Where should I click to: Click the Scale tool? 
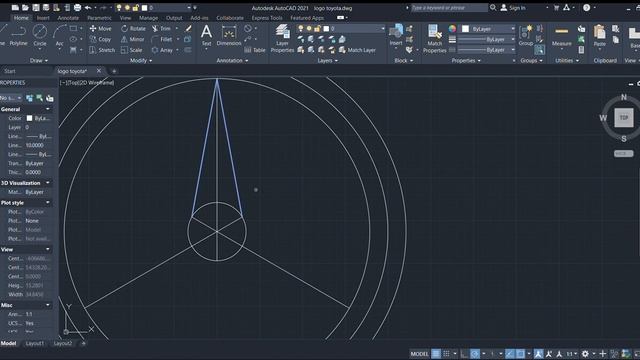pos(132,50)
